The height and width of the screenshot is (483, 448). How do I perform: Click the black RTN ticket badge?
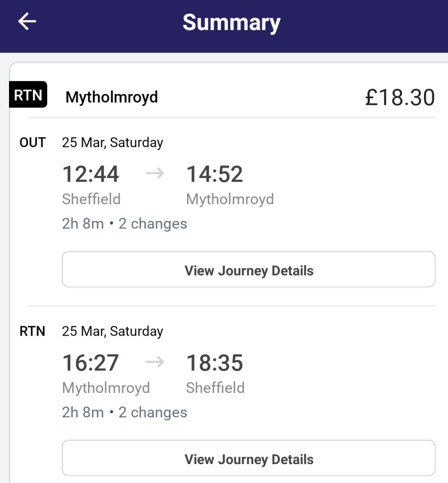(28, 95)
